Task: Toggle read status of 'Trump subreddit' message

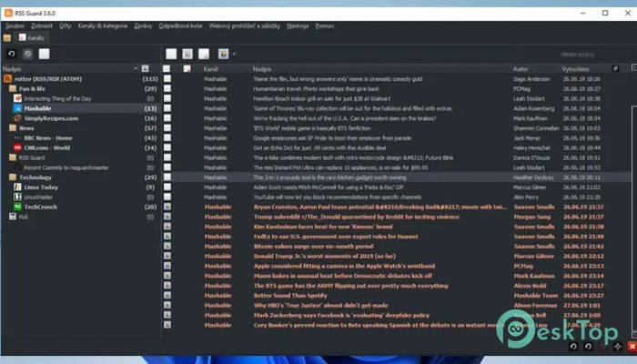Action: pos(167,217)
